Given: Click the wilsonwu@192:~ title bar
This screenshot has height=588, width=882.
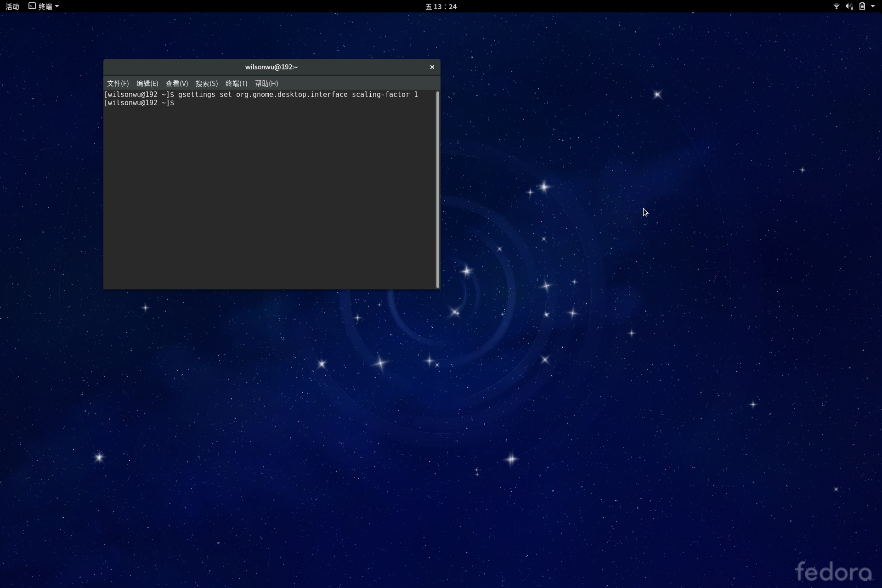Looking at the screenshot, I should point(271,67).
